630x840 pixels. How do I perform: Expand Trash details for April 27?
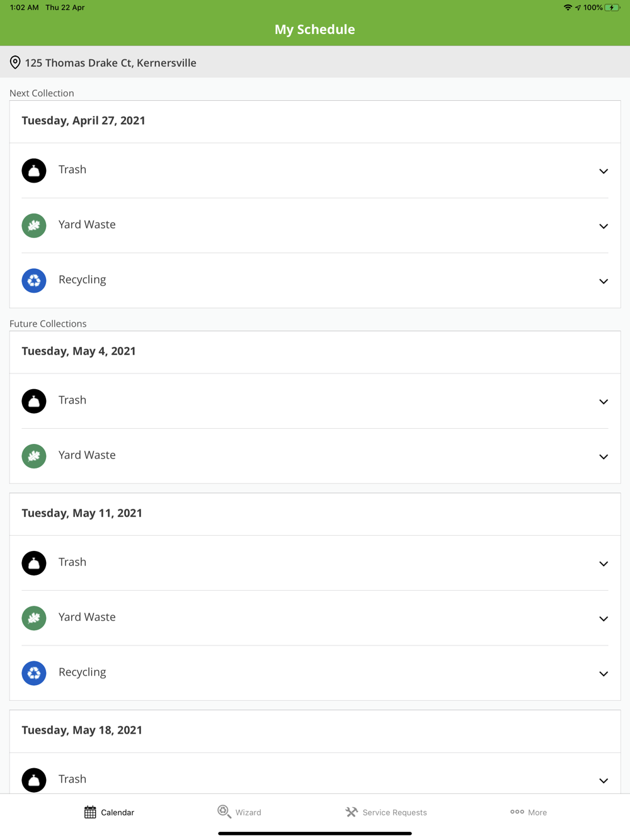pos(603,171)
